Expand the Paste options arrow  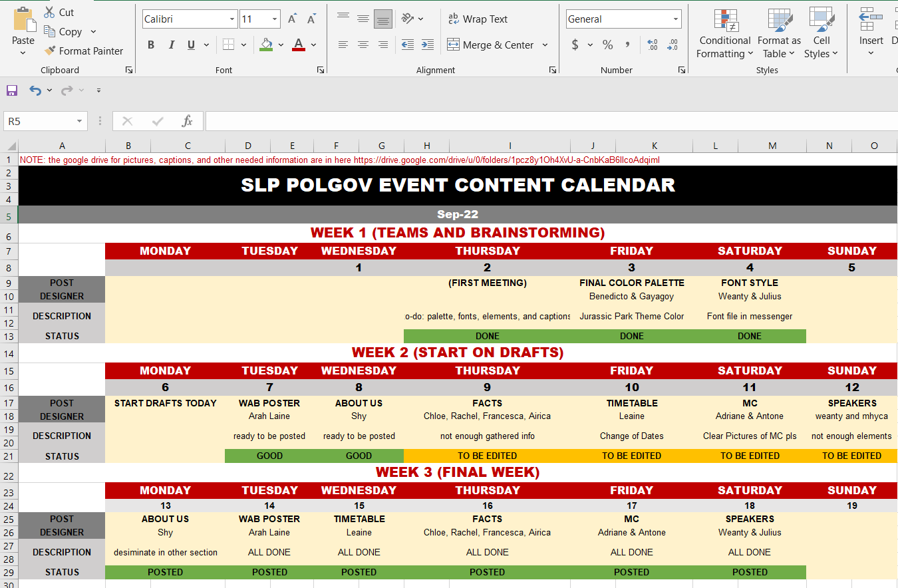point(23,53)
